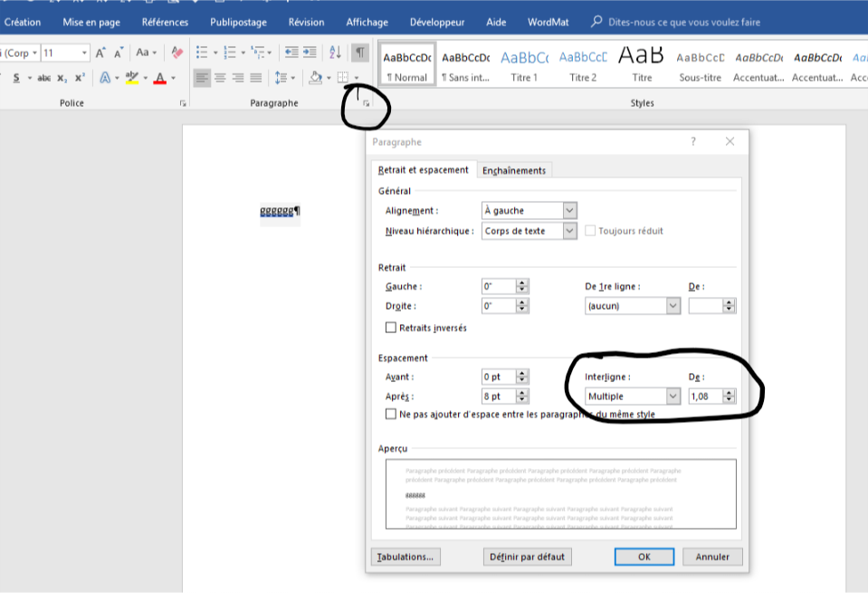Screen dimensions: 868x593
Task: Cancel with the Annuler button
Action: tap(712, 557)
